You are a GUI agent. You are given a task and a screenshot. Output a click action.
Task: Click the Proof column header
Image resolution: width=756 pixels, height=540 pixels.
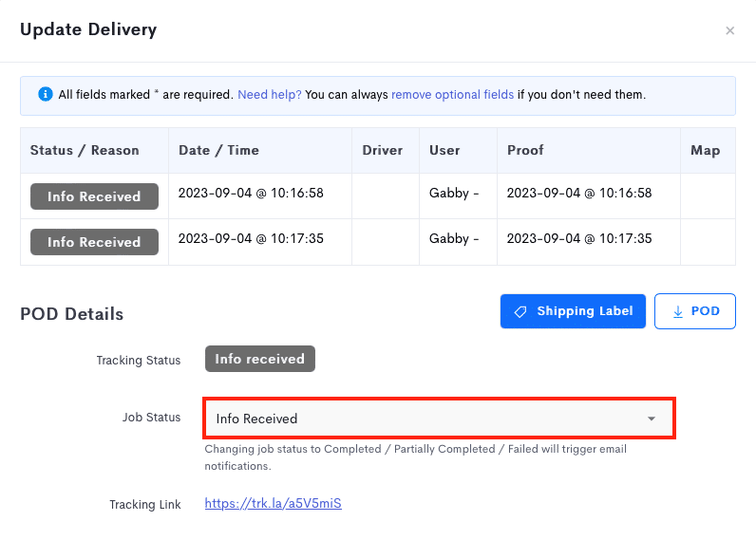point(525,150)
